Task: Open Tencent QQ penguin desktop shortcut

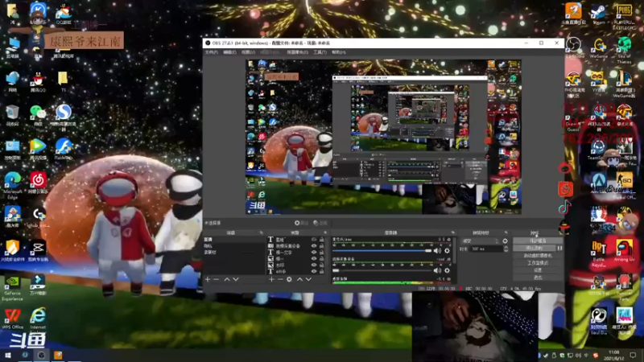Action: 38,82
